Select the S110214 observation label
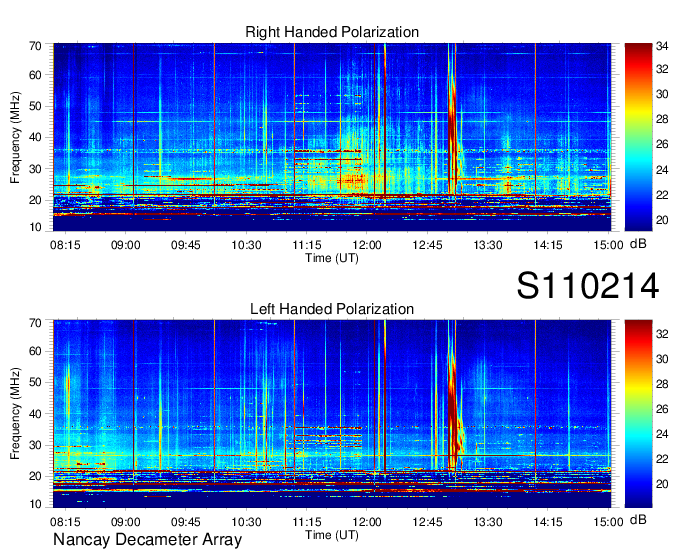The width and height of the screenshot is (680, 552). coord(588,286)
